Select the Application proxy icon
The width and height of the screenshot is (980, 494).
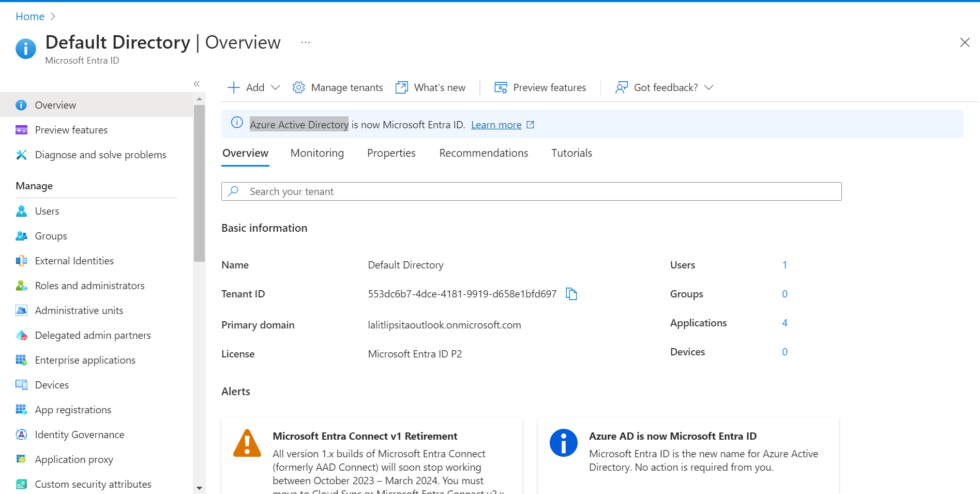coord(21,459)
